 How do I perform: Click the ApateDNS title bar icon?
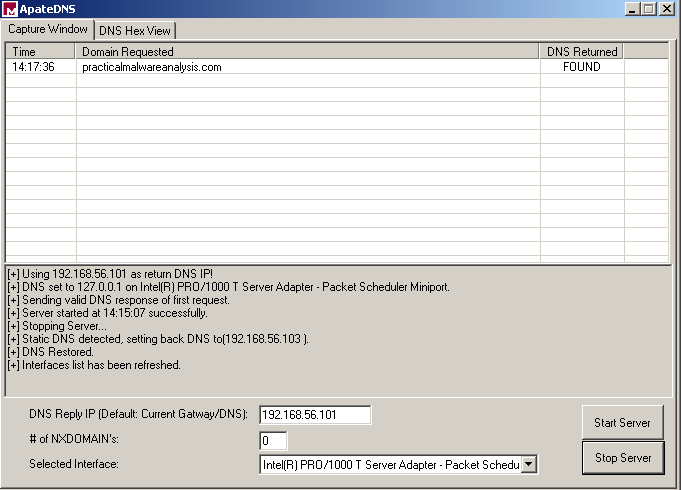coord(10,9)
